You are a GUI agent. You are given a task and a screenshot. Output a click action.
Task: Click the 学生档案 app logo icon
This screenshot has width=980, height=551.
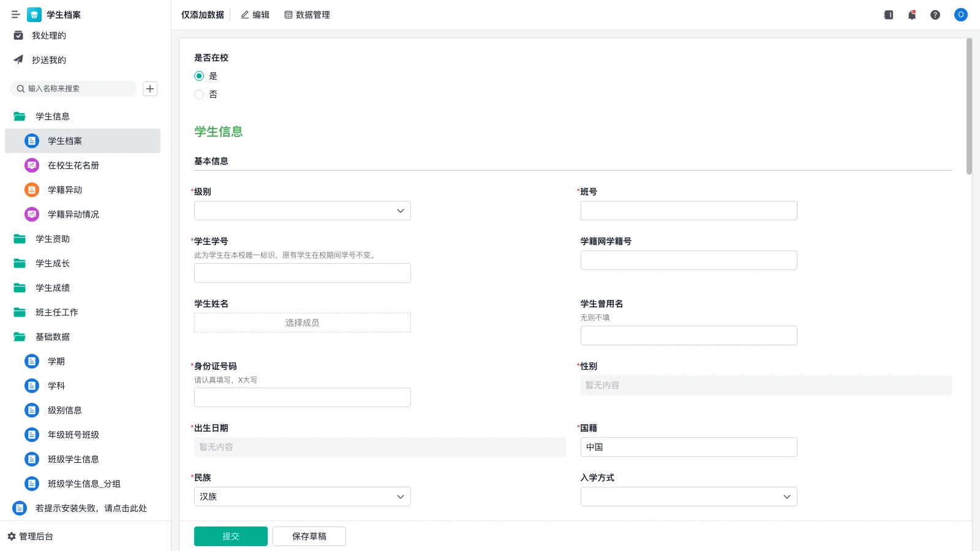tap(34, 15)
